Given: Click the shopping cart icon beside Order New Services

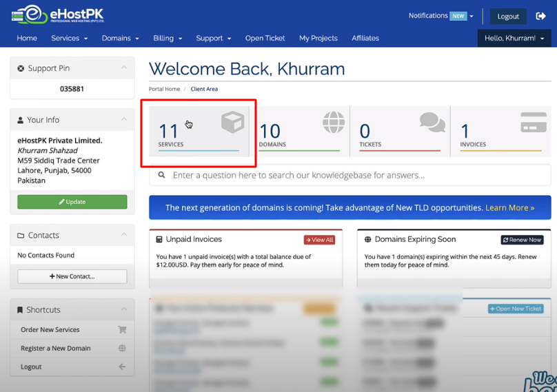Looking at the screenshot, I should pyautogui.click(x=122, y=329).
